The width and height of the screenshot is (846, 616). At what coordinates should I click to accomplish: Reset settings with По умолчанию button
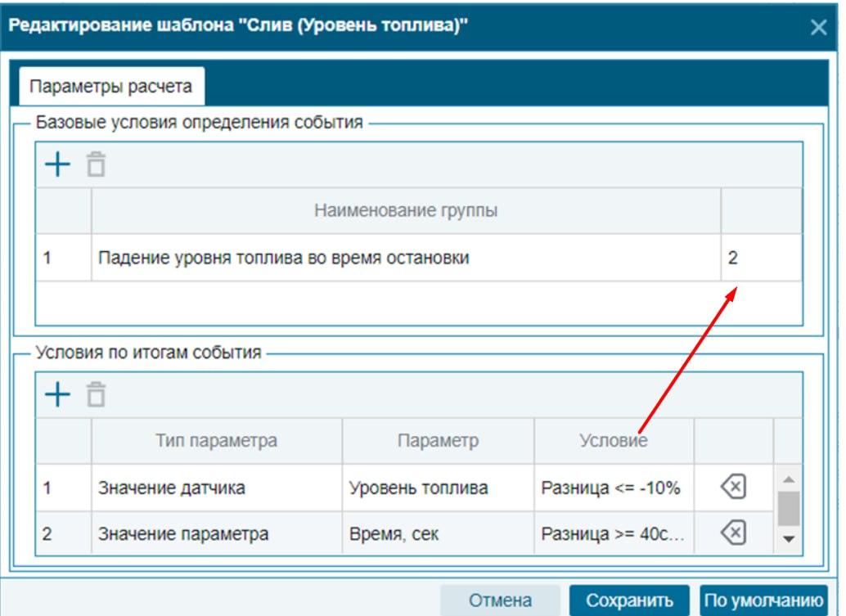click(x=763, y=600)
